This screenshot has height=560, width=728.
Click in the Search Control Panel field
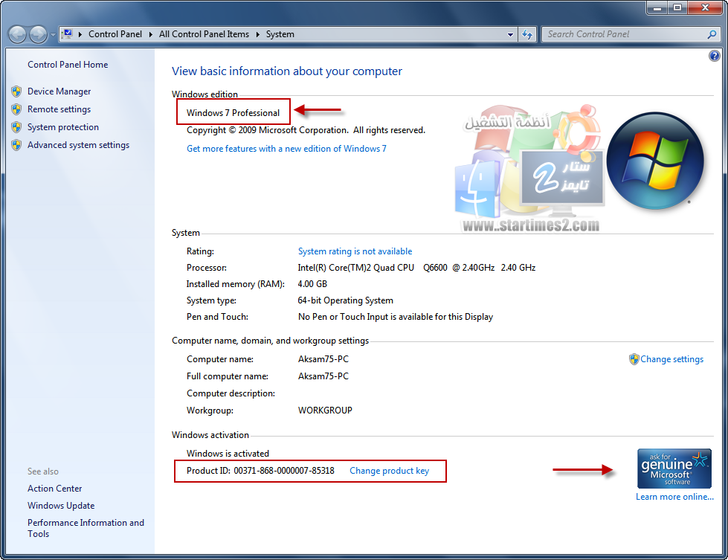625,34
